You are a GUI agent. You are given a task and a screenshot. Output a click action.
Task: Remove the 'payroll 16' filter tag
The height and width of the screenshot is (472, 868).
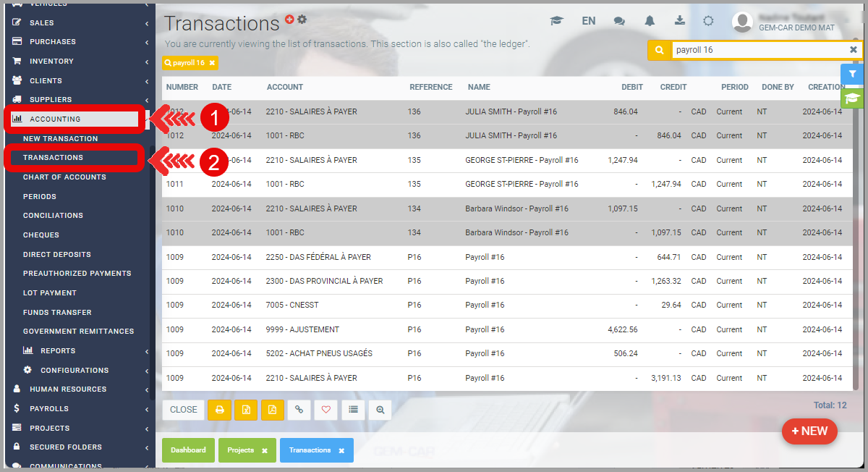tap(212, 63)
